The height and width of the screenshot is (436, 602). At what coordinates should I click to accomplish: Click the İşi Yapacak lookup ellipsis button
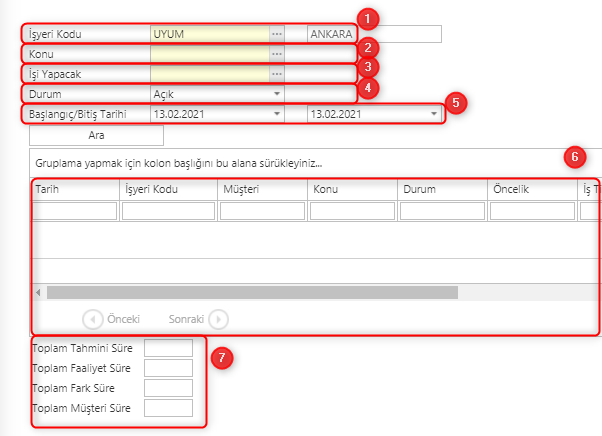277,74
